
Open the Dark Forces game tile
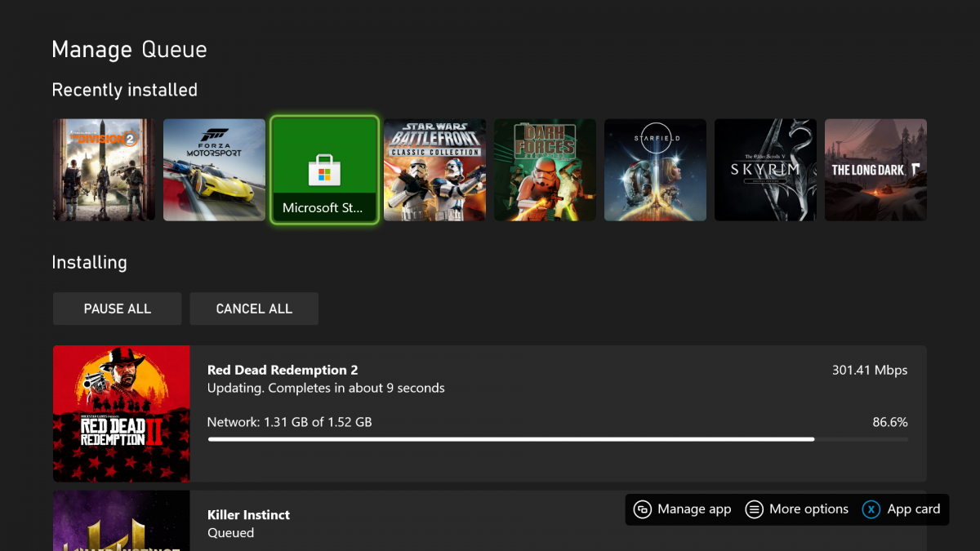click(x=545, y=169)
